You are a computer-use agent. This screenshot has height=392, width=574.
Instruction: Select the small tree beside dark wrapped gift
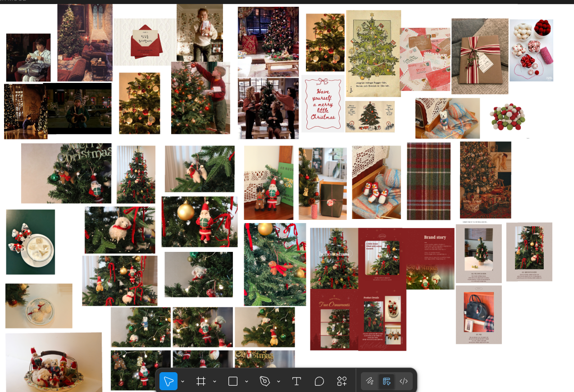click(323, 183)
